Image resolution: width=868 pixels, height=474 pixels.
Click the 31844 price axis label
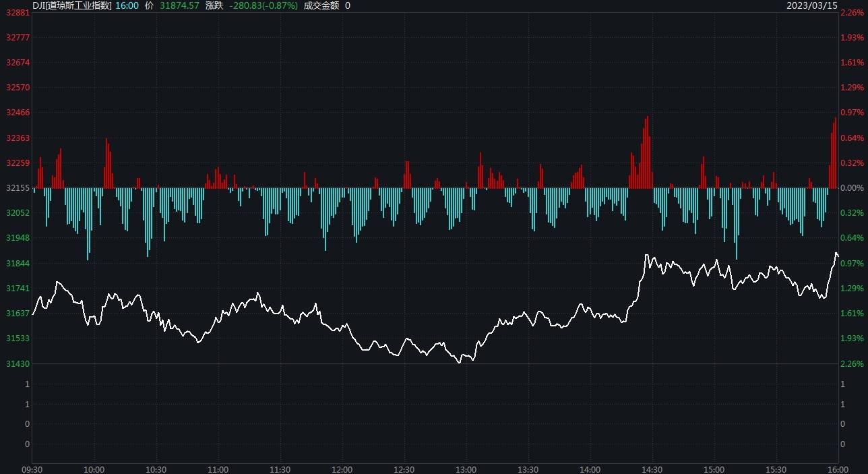coord(18,263)
